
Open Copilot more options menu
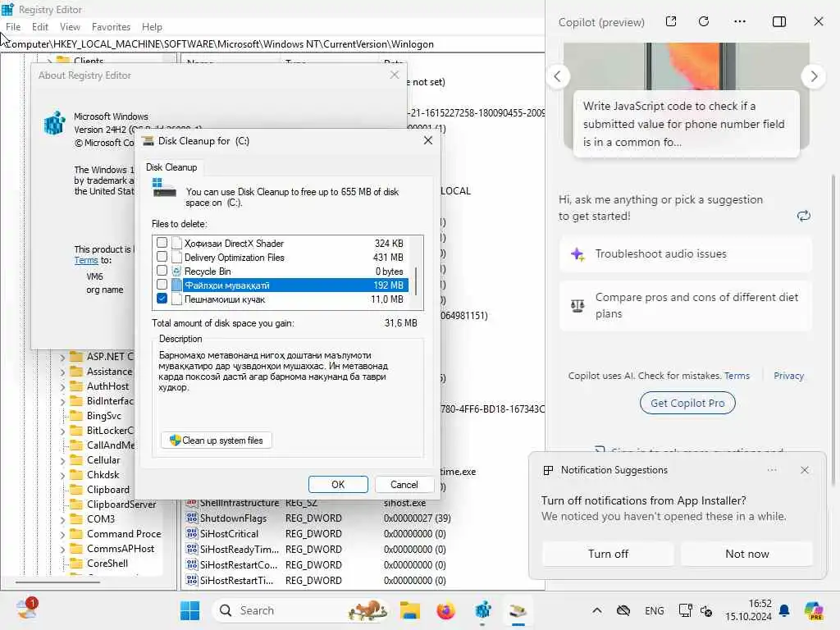click(x=740, y=21)
